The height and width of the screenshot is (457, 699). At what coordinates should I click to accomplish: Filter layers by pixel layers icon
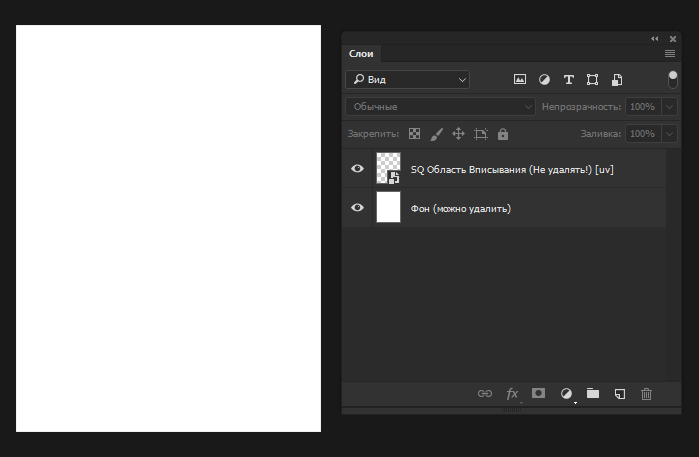point(520,79)
